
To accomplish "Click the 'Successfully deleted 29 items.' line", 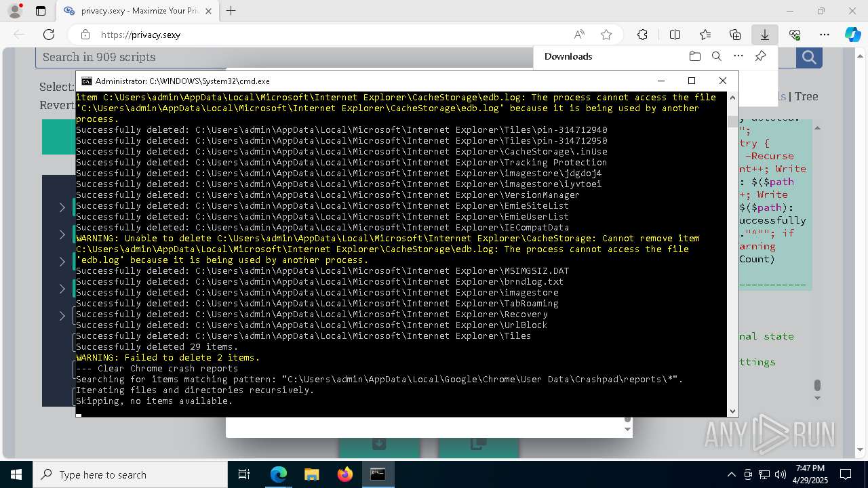I will coord(157,346).
